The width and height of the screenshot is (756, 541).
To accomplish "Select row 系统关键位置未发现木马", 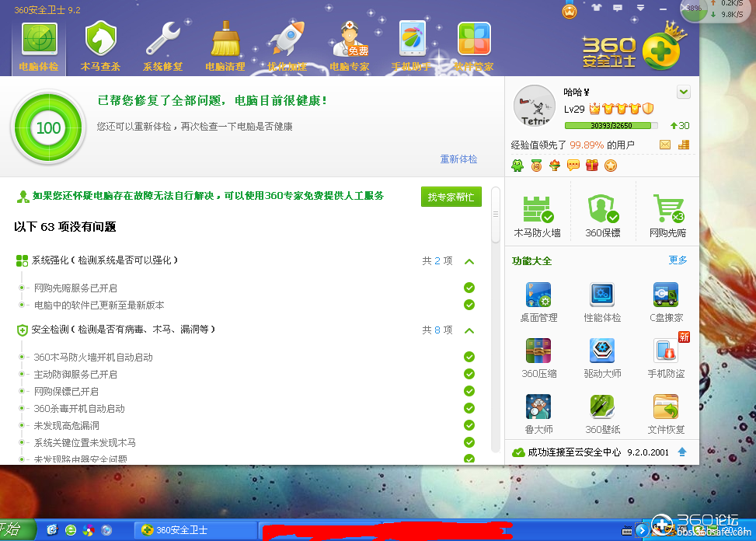I will 246,442.
